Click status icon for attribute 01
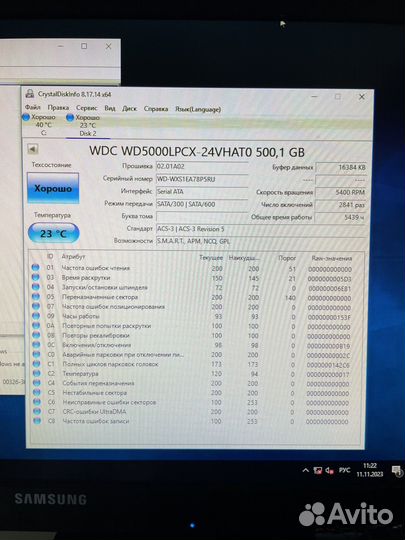 [x=35, y=267]
